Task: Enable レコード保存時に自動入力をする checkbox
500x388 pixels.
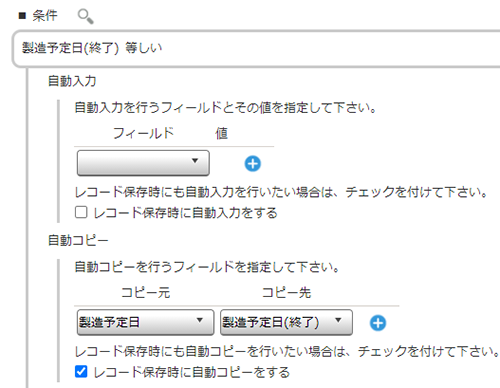Action: (81, 212)
